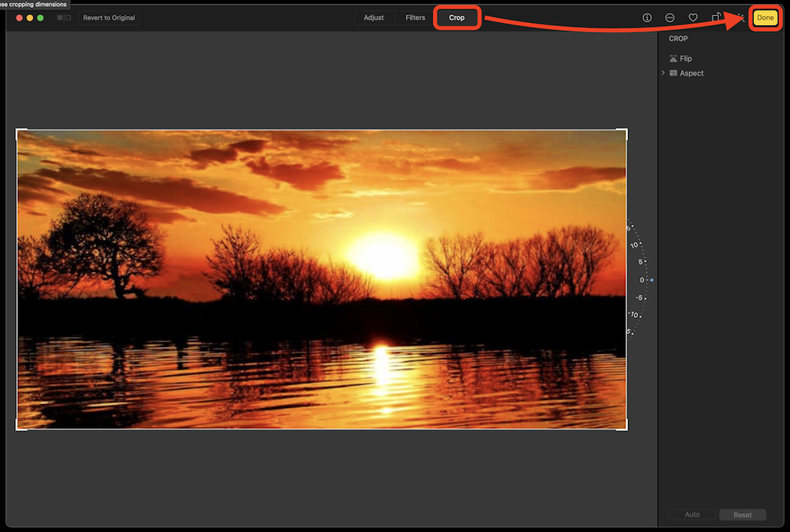Enable the Auto crop adjustment

691,514
